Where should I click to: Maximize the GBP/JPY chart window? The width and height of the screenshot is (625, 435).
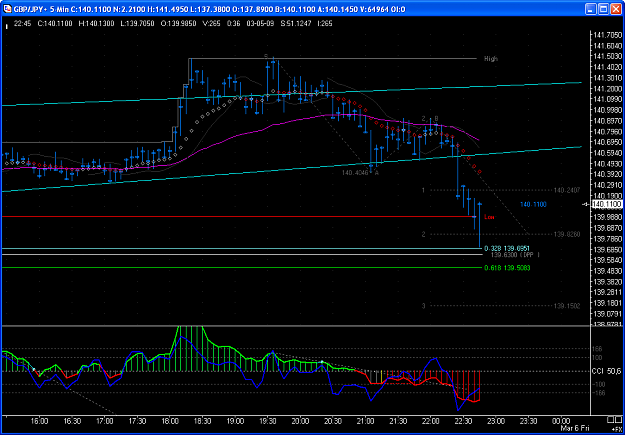coord(603,8)
